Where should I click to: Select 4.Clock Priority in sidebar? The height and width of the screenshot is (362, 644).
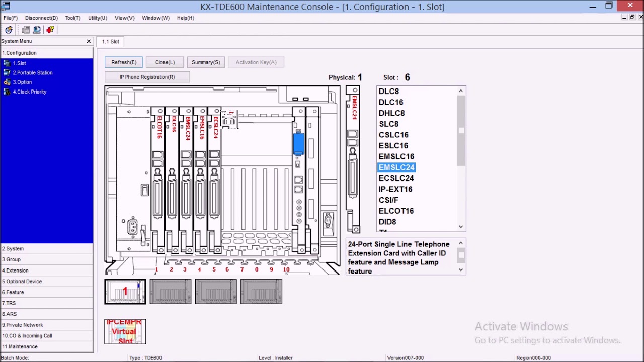pyautogui.click(x=30, y=92)
